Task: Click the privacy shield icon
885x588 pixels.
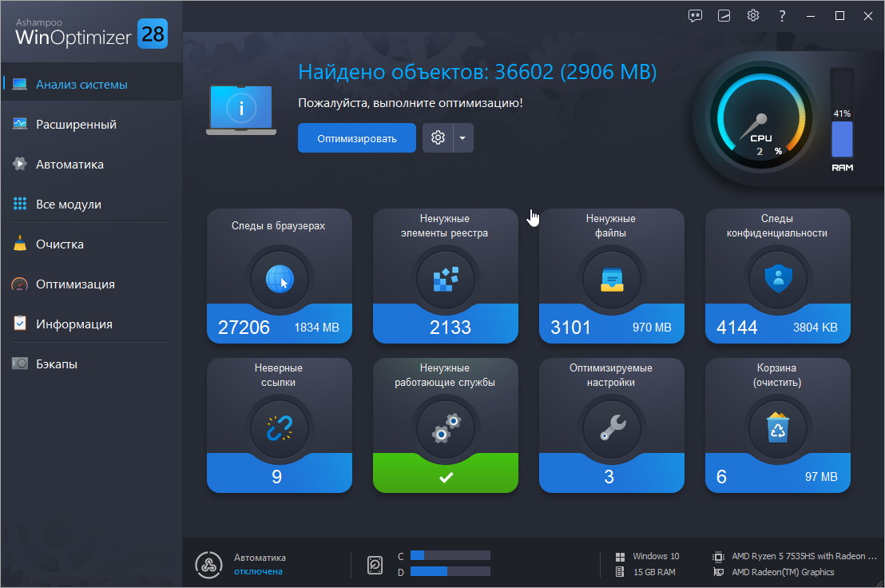Action: [778, 280]
